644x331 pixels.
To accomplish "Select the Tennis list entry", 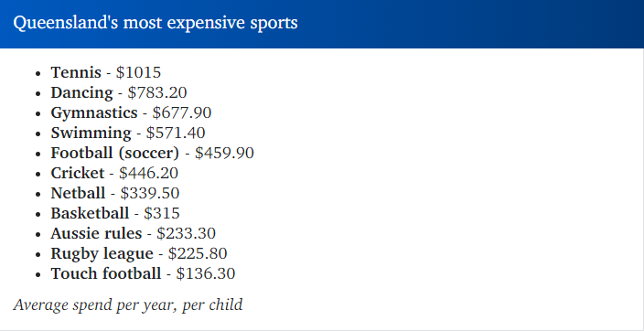I will coord(106,72).
